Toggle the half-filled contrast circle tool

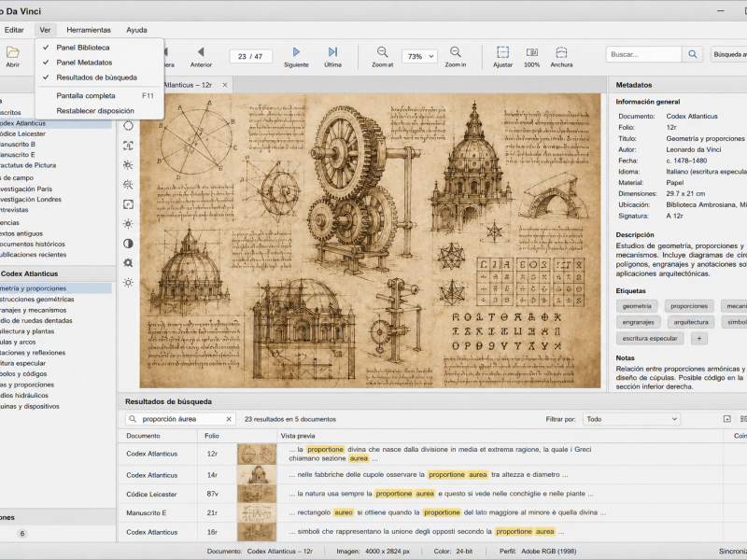(x=128, y=244)
